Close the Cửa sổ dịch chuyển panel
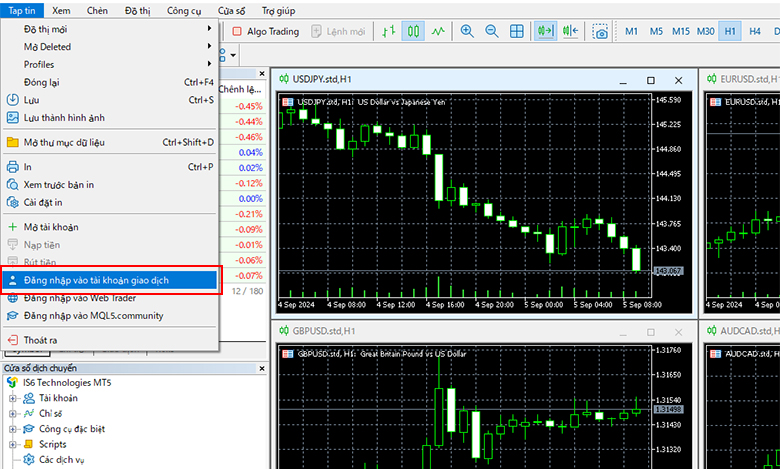780x469 pixels. (262, 369)
